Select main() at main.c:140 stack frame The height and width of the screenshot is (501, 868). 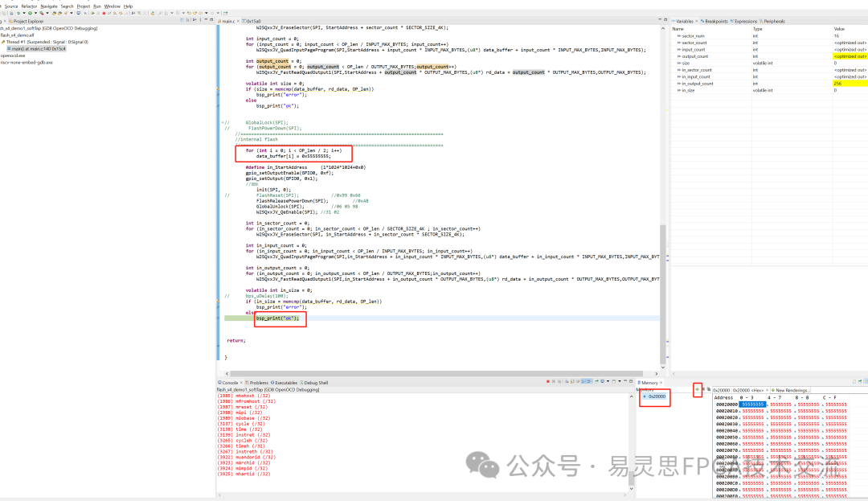click(36, 49)
